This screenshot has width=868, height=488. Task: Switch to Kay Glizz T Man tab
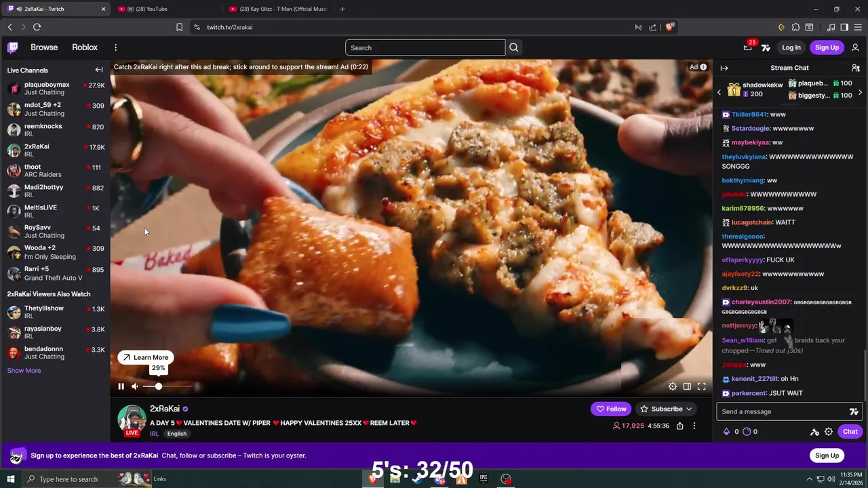278,9
